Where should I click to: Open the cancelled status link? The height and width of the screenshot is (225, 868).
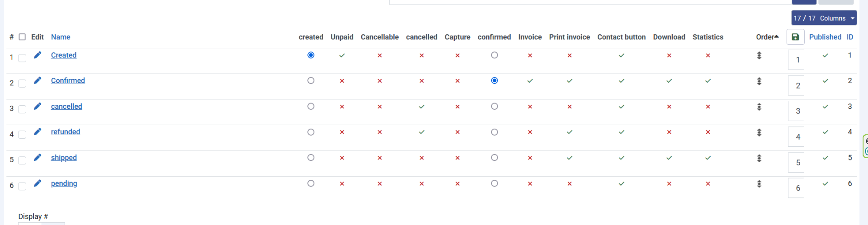pos(66,107)
